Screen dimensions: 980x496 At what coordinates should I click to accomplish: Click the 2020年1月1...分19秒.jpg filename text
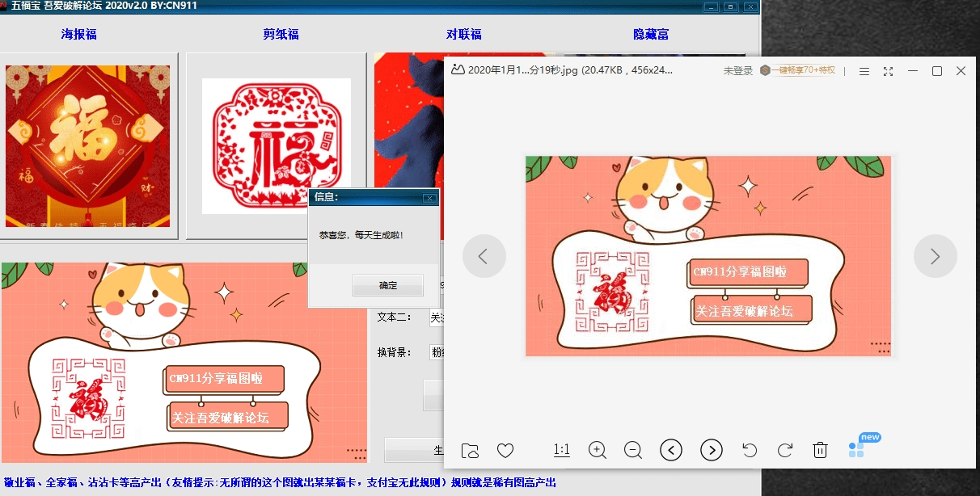pyautogui.click(x=522, y=70)
